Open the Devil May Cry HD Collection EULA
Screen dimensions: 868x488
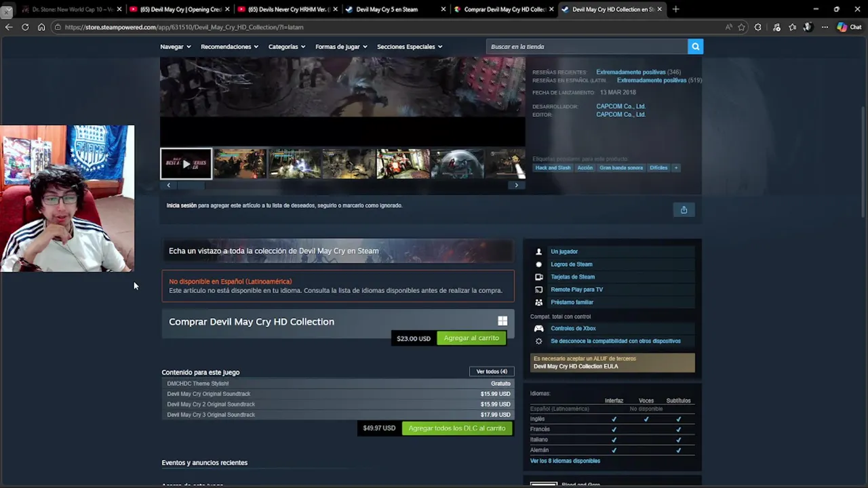click(576, 367)
